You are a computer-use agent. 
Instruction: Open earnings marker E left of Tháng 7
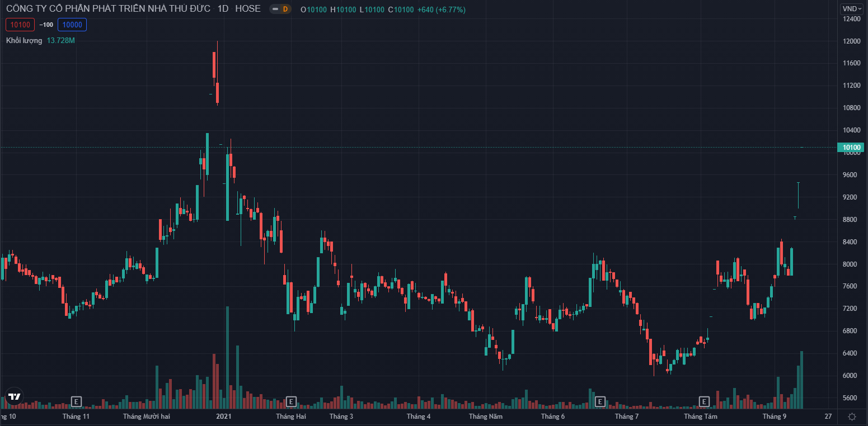click(600, 401)
